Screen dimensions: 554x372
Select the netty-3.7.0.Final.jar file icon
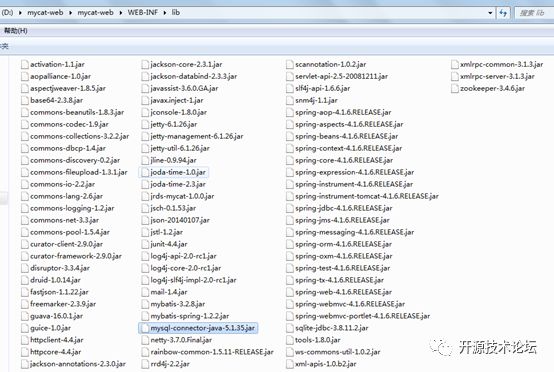pyautogui.click(x=145, y=340)
